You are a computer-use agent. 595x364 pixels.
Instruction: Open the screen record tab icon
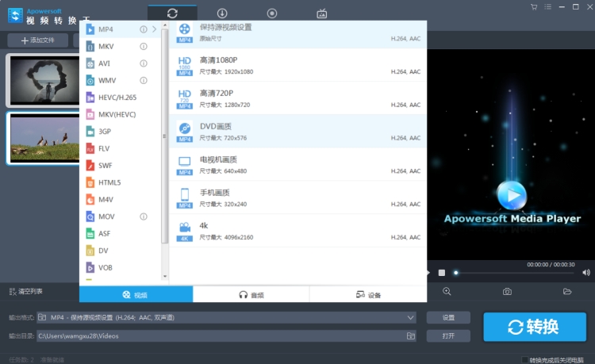(x=272, y=13)
